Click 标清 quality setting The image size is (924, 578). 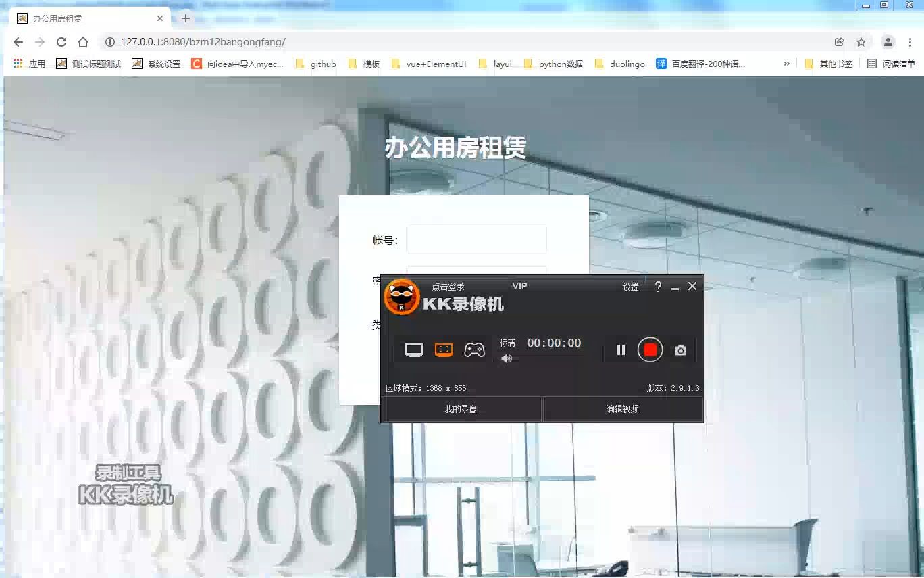coord(507,343)
